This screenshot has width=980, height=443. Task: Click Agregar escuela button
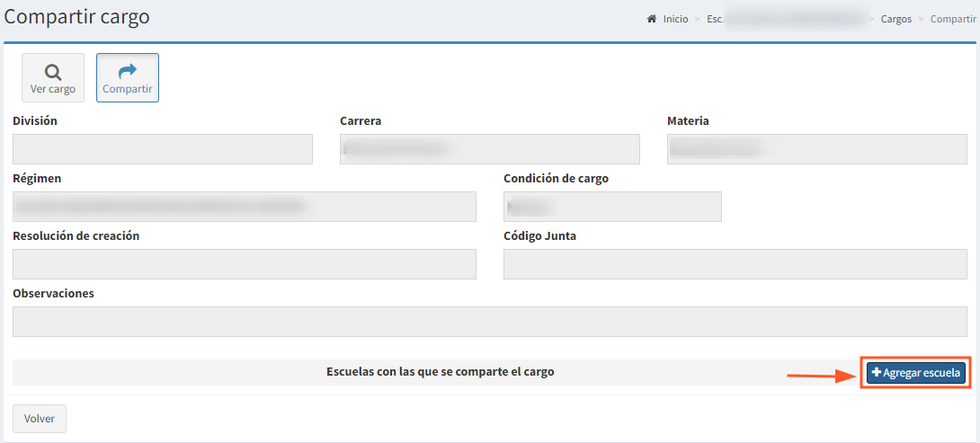click(x=916, y=372)
